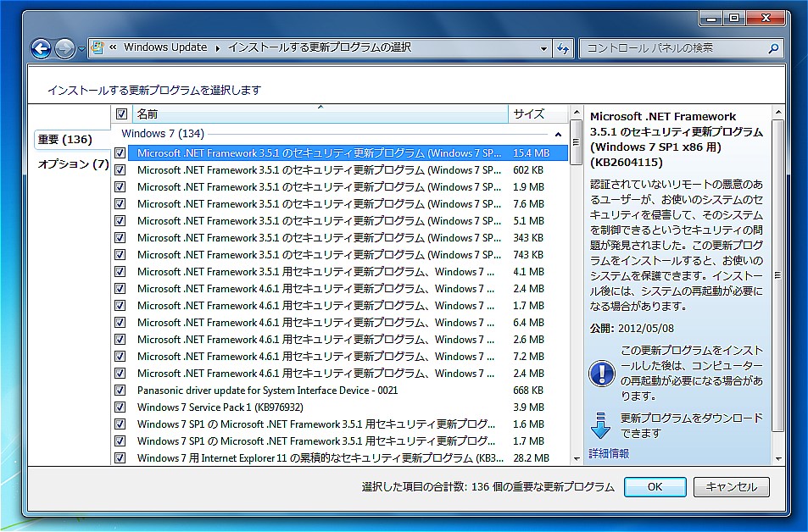
Task: Click the Forward navigation arrow button
Action: coord(64,49)
